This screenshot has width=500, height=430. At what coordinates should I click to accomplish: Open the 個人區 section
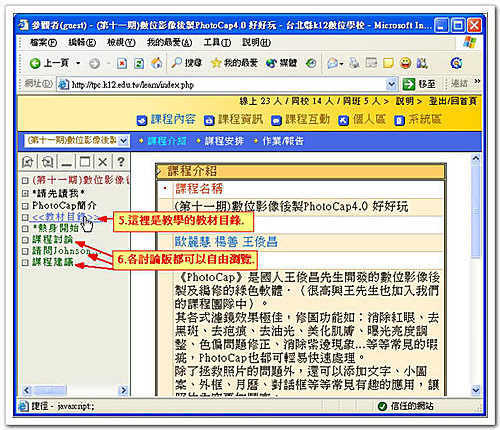pos(363,119)
